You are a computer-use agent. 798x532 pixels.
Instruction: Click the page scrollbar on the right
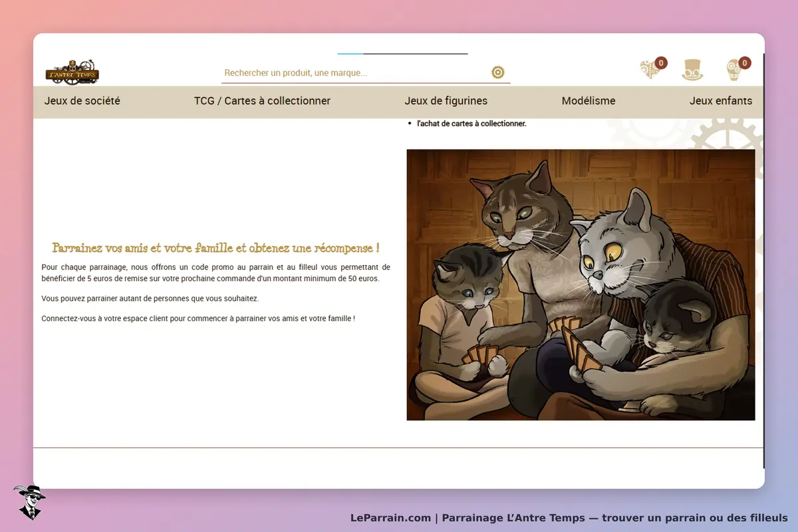(x=764, y=261)
